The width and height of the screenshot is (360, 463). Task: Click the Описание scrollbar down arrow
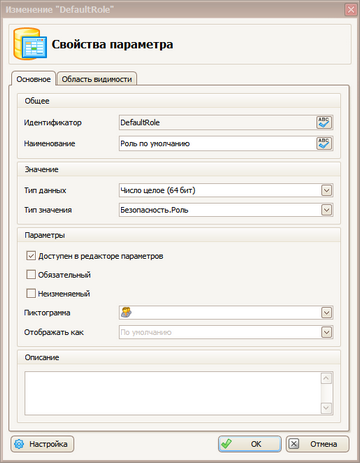pyautogui.click(x=326, y=408)
